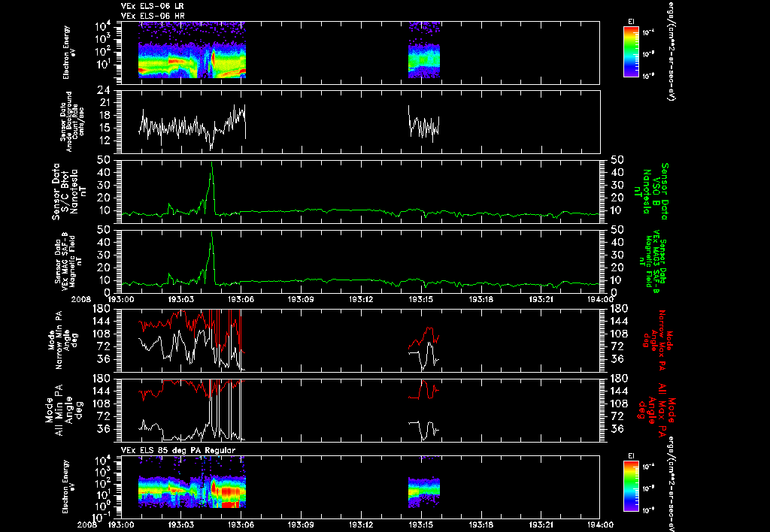The image size is (770, 532).
Task: Click the green VSO B Nanotesla axis label
Action: 651,192
